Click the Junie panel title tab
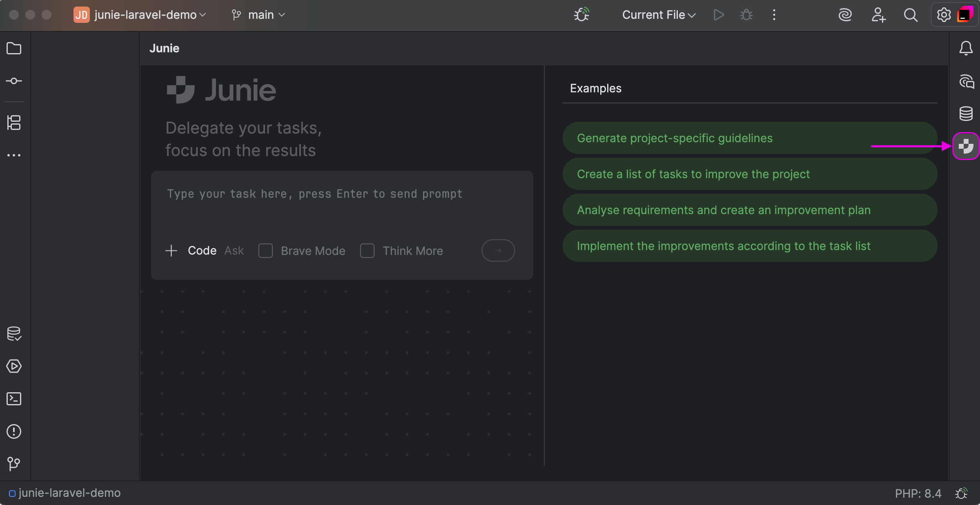Screen dimensions: 980x505 pos(164,48)
